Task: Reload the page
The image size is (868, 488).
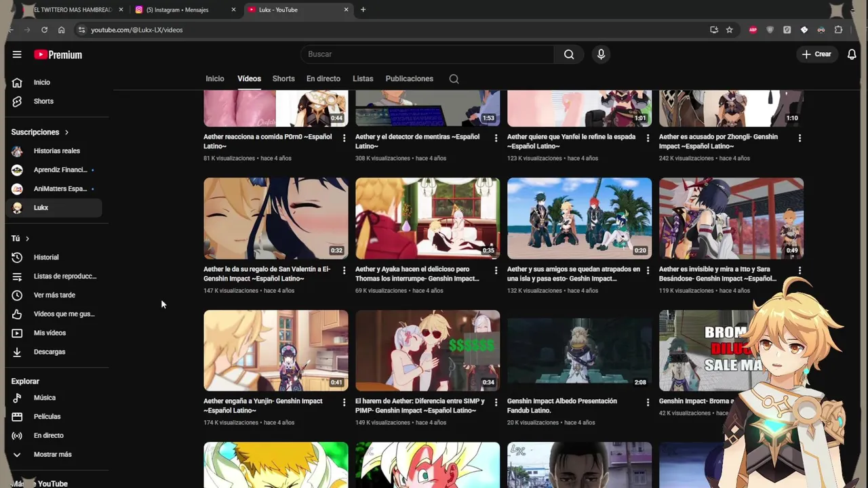Action: tap(44, 30)
